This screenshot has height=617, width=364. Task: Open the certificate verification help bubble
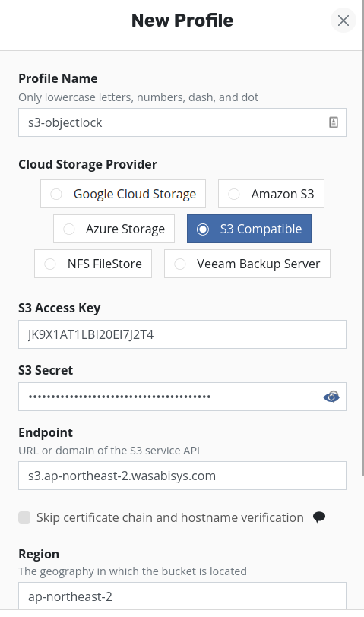(x=319, y=517)
